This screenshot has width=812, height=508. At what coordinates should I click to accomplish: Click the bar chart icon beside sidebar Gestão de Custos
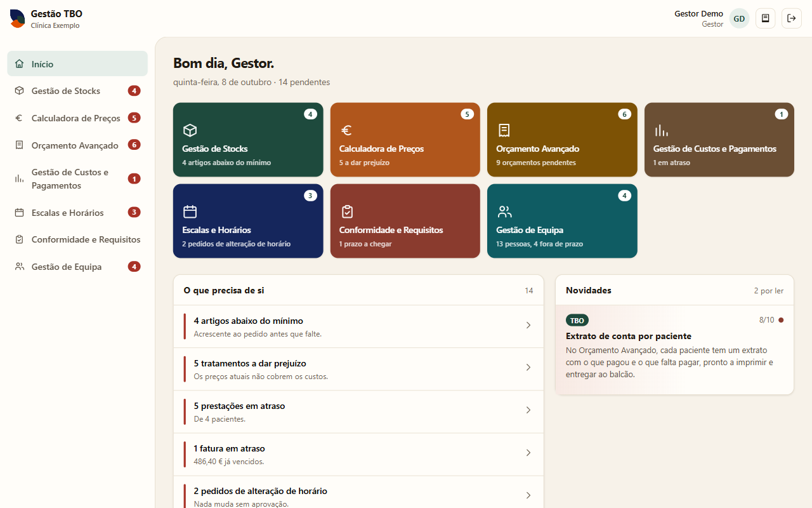pyautogui.click(x=20, y=179)
